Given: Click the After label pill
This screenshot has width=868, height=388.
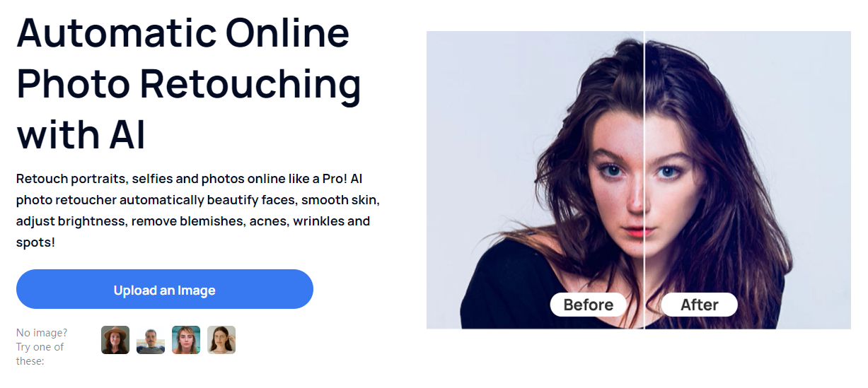Looking at the screenshot, I should coord(700,305).
